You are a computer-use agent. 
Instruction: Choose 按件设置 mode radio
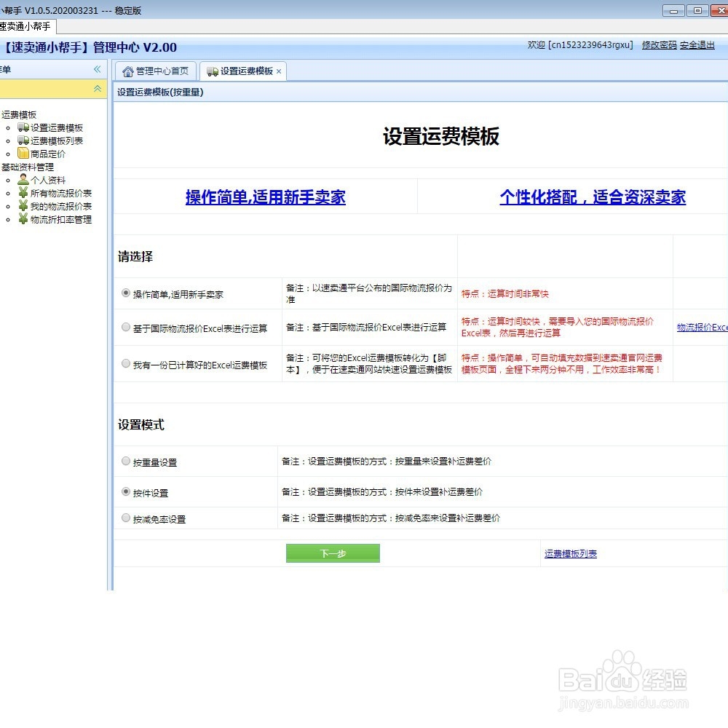(x=125, y=491)
